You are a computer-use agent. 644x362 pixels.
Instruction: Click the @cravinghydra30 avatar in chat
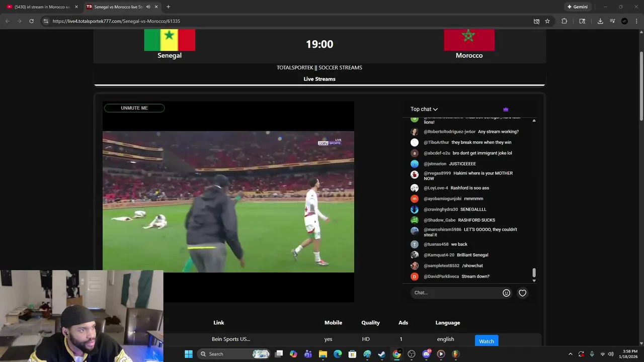coord(415,209)
